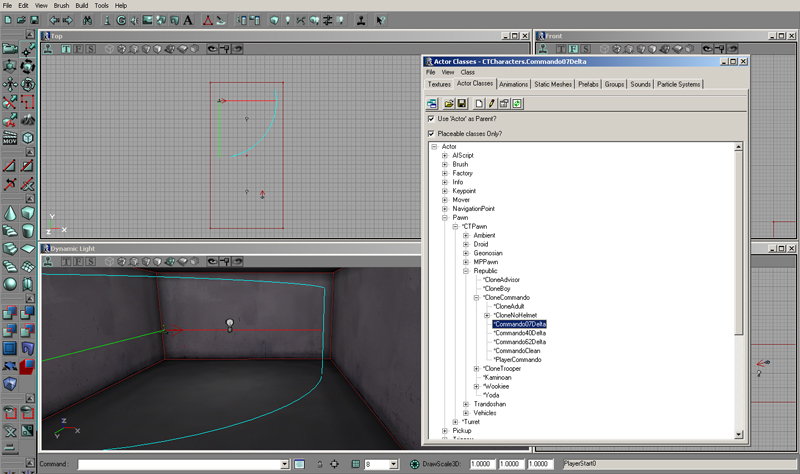The image size is (800, 474).
Task: Open the Class menu in Actor Classes window
Action: [x=468, y=72]
